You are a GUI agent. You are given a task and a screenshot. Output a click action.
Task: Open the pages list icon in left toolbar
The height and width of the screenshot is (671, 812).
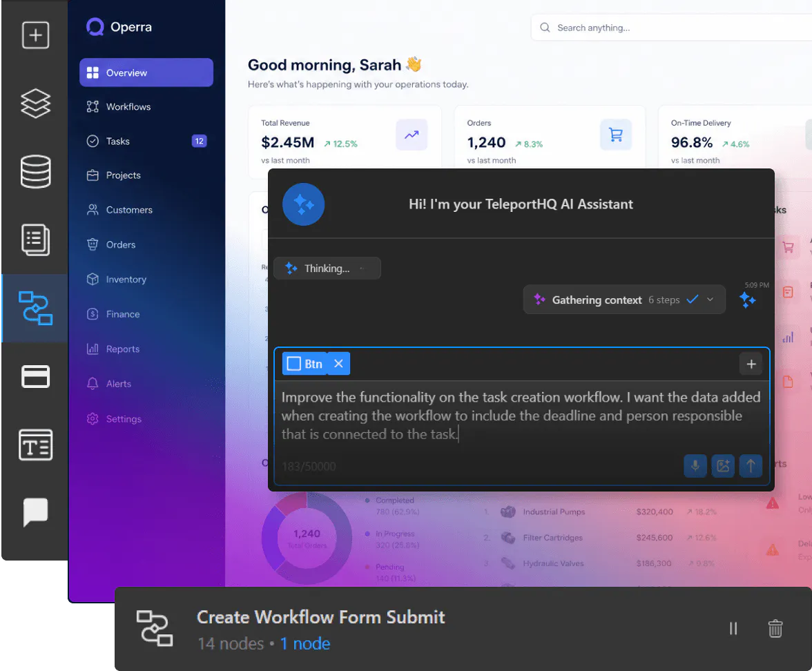[35, 240]
